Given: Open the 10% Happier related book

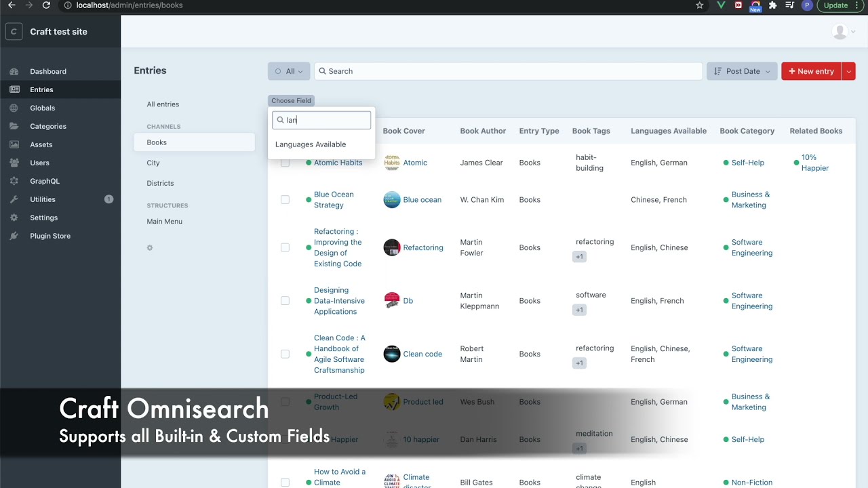Looking at the screenshot, I should click(x=814, y=163).
